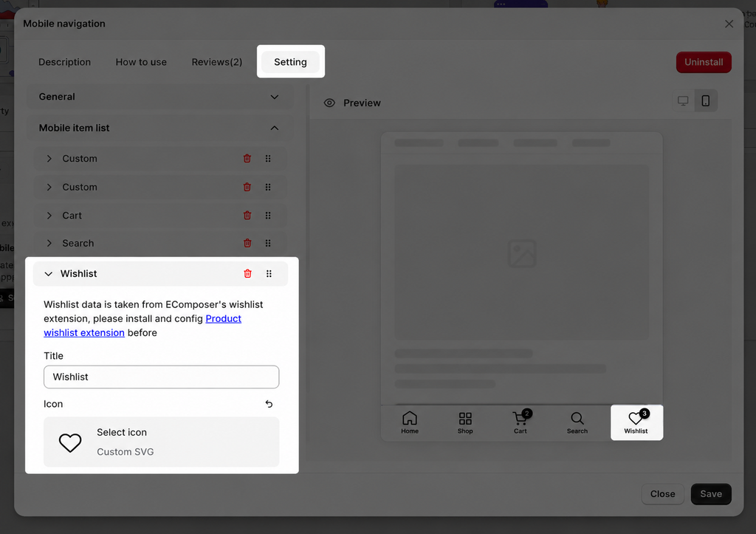
Task: Open the Select icon Custom SVG picker
Action: coord(161,442)
